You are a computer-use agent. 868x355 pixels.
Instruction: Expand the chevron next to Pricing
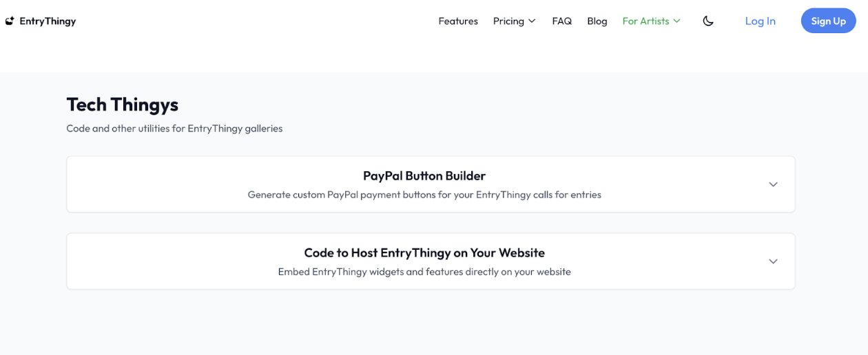(532, 21)
